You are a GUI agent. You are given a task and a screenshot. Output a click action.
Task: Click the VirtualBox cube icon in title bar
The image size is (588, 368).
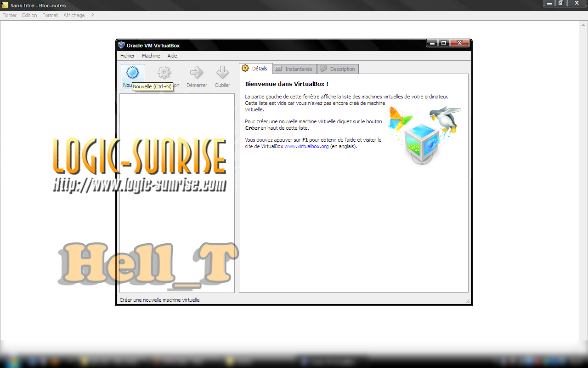pos(121,45)
